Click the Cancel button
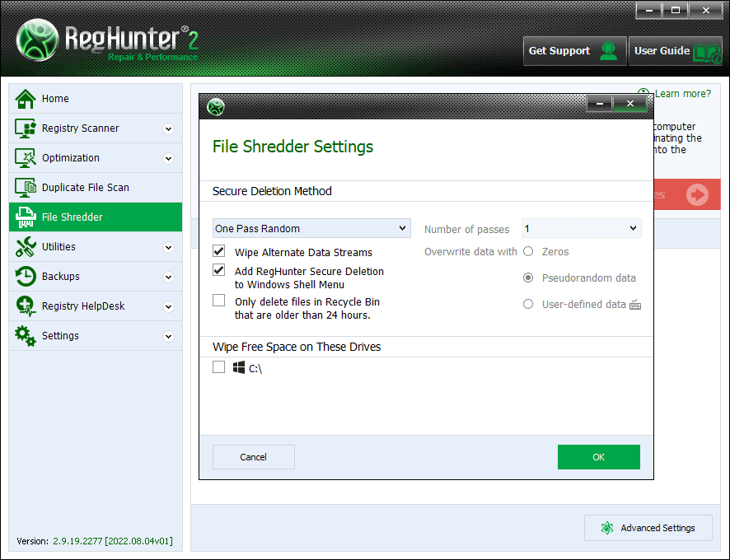 tap(253, 457)
